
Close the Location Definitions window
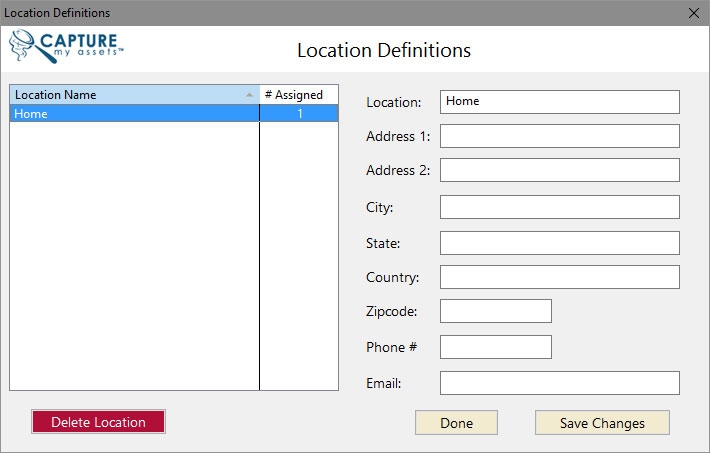coord(694,13)
